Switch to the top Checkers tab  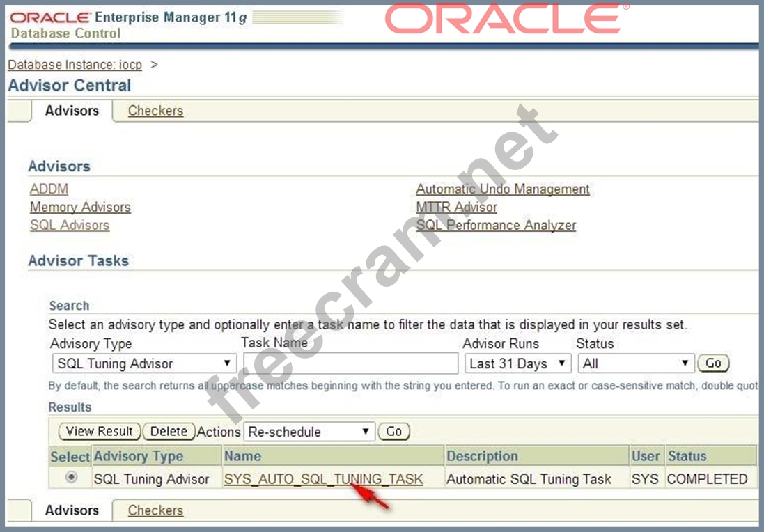tap(155, 111)
